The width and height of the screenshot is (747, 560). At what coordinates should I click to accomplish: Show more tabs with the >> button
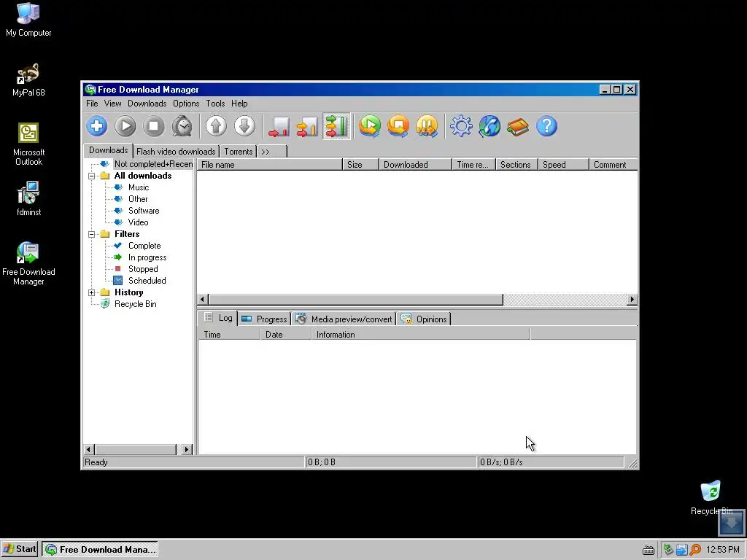272,152
